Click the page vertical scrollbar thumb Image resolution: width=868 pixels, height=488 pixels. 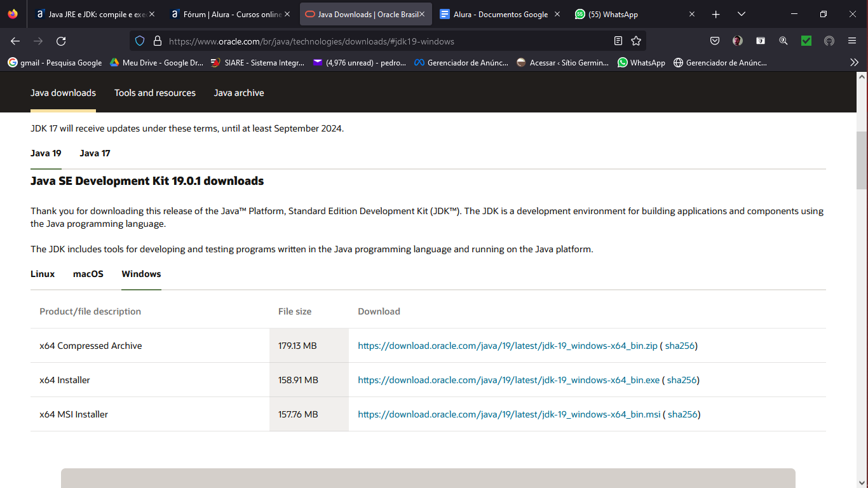862,160
